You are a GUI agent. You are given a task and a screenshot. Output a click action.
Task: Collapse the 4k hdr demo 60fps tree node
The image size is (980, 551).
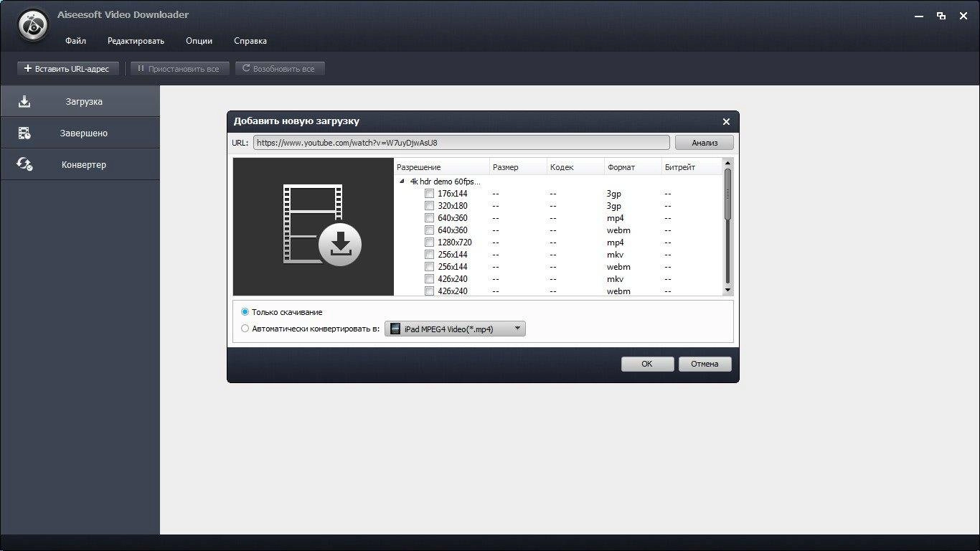402,182
